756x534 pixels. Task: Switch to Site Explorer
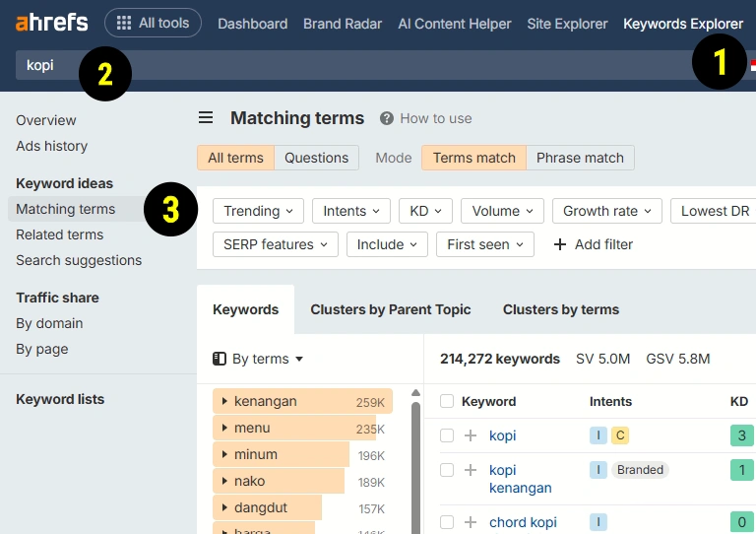pos(567,24)
